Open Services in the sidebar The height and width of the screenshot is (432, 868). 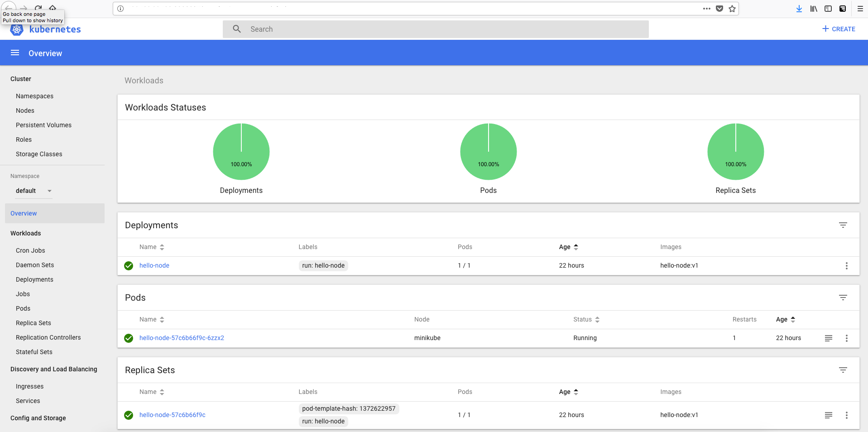(x=28, y=401)
